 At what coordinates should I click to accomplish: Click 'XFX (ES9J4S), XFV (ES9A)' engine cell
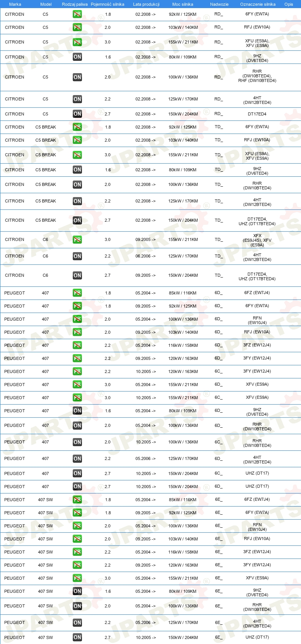coord(257,240)
